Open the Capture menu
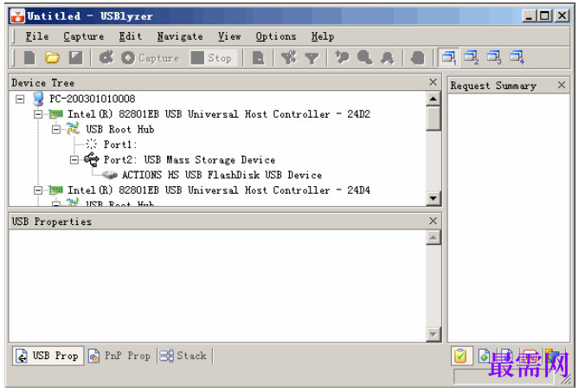 tap(84, 36)
